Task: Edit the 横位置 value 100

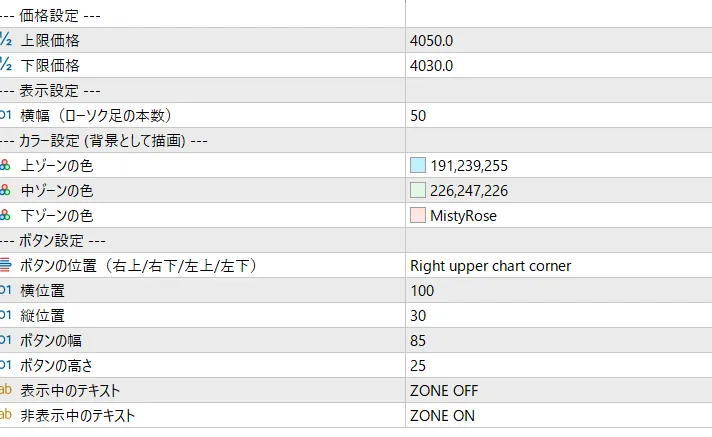Action: tap(559, 290)
